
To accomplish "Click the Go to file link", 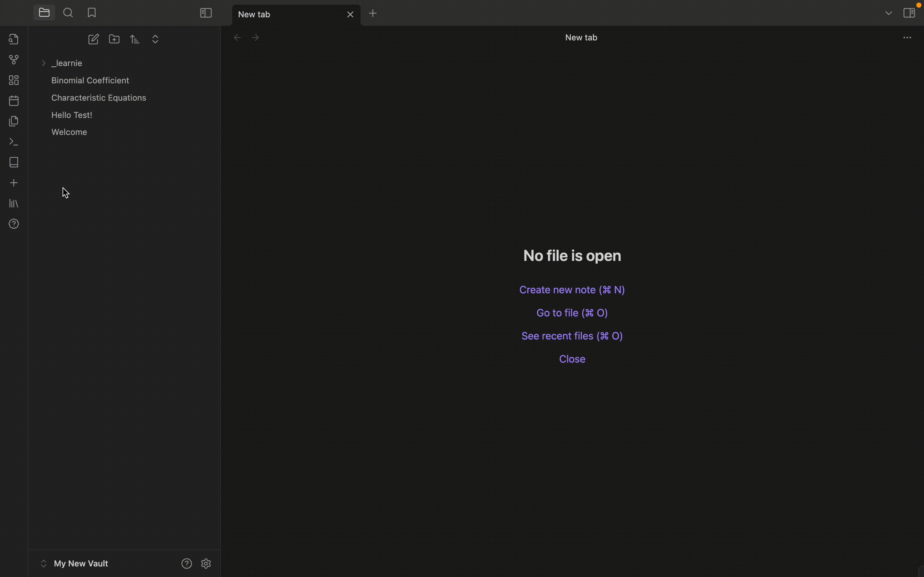I will tap(572, 313).
